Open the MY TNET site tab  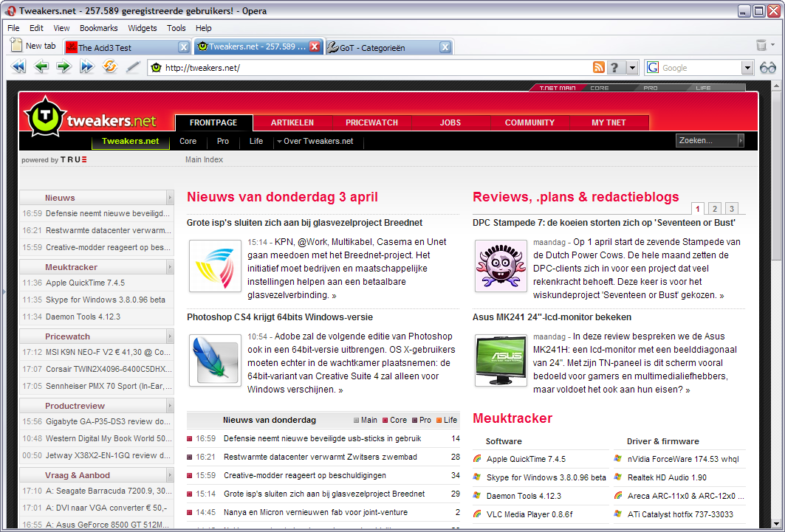(609, 122)
